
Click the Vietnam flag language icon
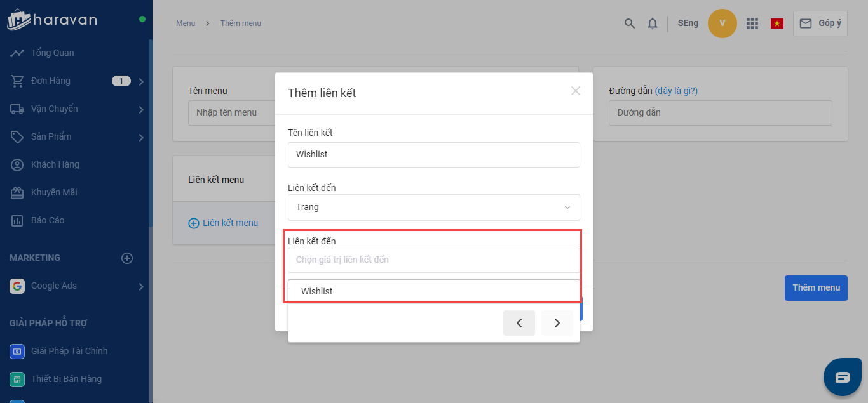click(776, 23)
